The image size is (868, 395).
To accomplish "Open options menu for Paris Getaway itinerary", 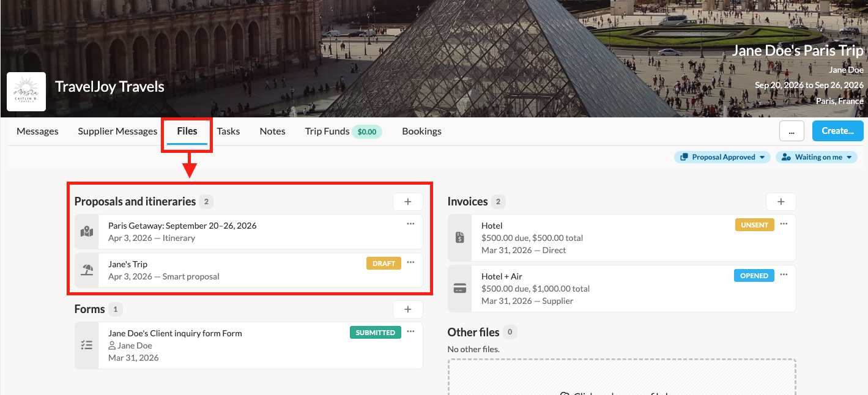I will tap(410, 224).
